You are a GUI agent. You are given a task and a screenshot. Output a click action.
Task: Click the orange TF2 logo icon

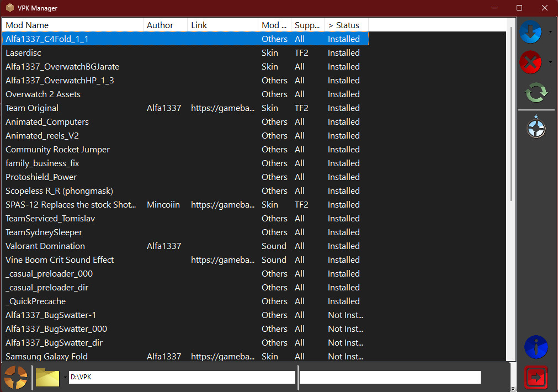click(15, 377)
